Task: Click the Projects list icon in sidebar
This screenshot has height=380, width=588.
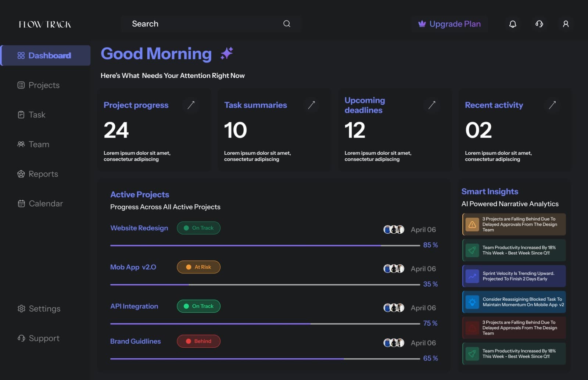Action: (21, 85)
